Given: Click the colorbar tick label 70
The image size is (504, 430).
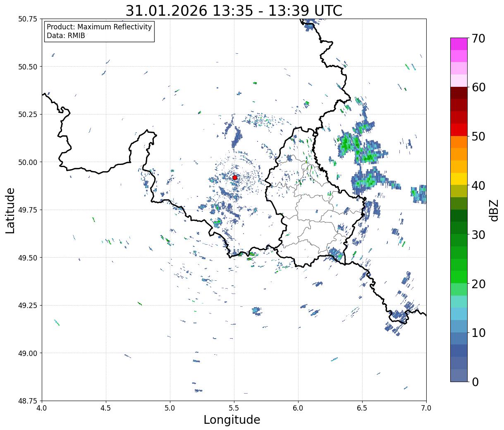Looking at the screenshot, I should [x=478, y=38].
